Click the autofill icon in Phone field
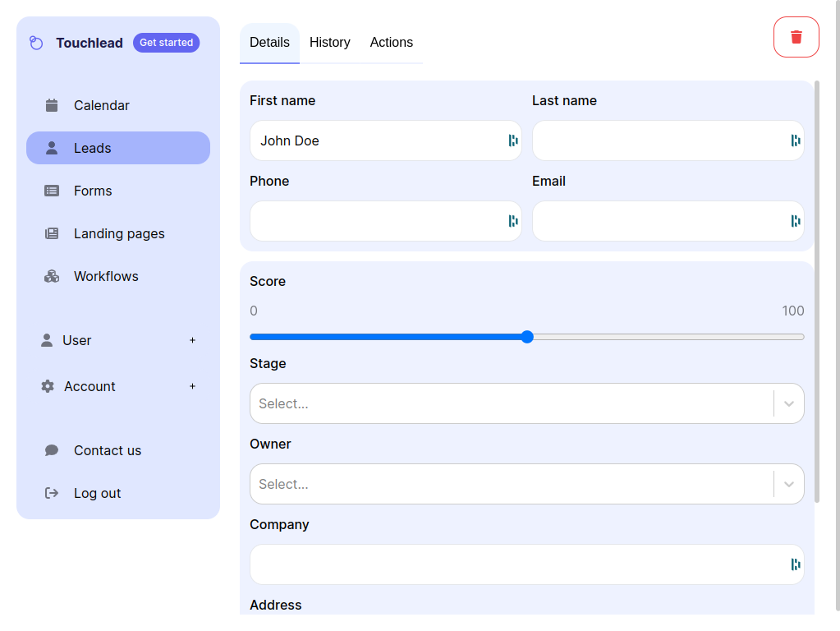Viewport: 840px width, 631px height. point(513,221)
